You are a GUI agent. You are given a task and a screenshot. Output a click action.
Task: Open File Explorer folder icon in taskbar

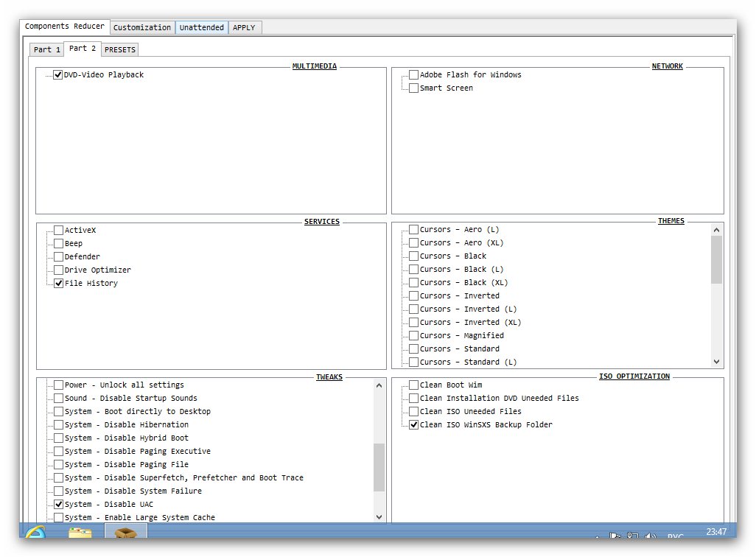80,534
